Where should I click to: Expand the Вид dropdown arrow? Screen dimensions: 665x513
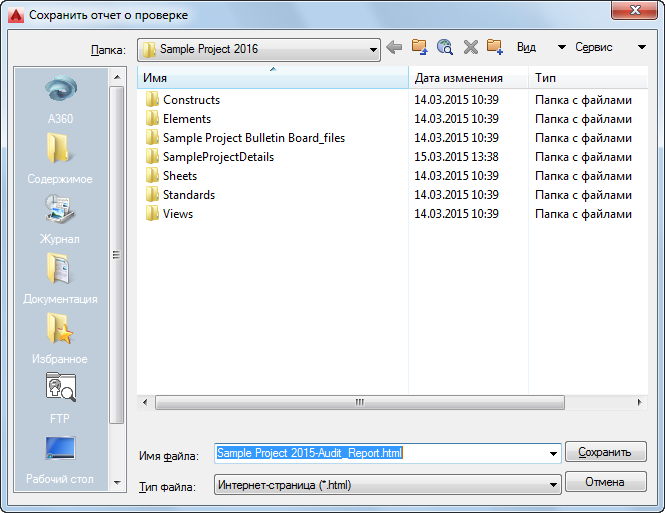pos(562,47)
